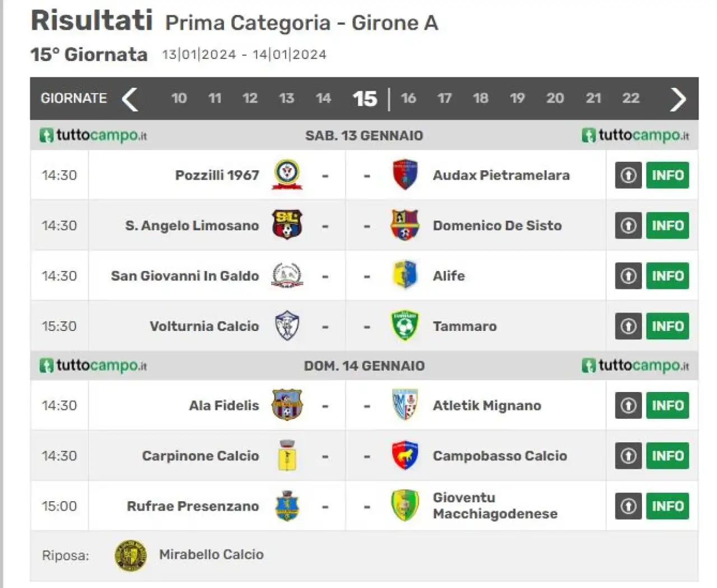The width and height of the screenshot is (717, 588).
Task: Click the Mirabello Calcio round badge
Action: [131, 556]
